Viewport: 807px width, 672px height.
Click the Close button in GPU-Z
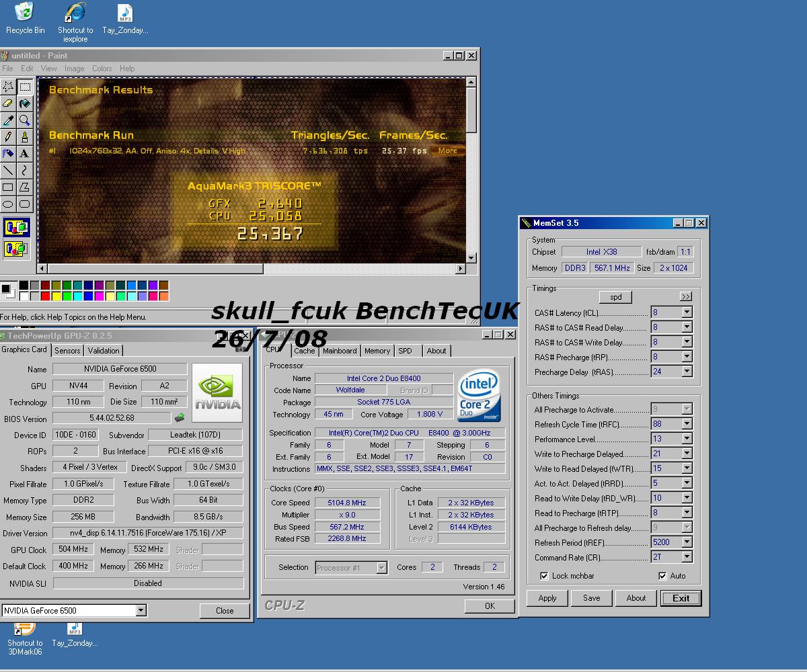[x=225, y=611]
